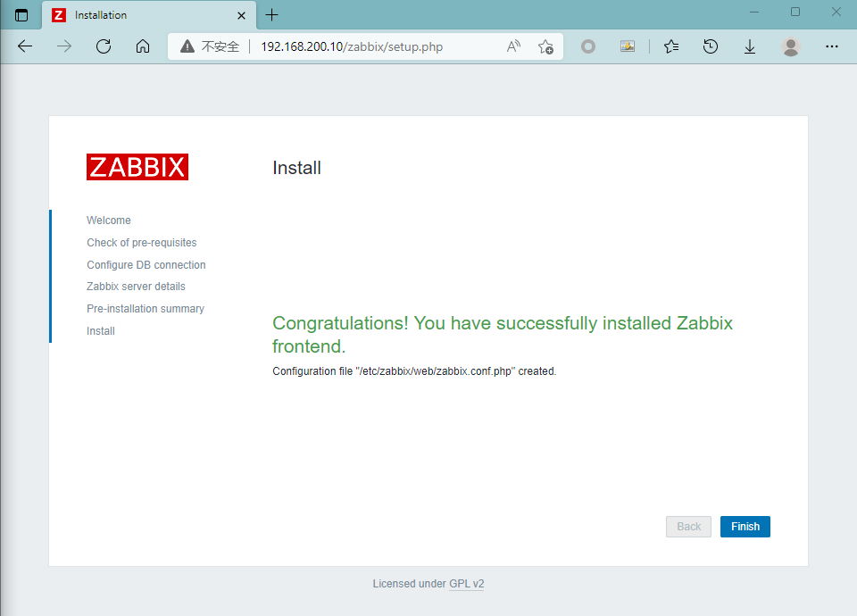Select Configure DB connection step
The image size is (857, 616).
coord(146,264)
